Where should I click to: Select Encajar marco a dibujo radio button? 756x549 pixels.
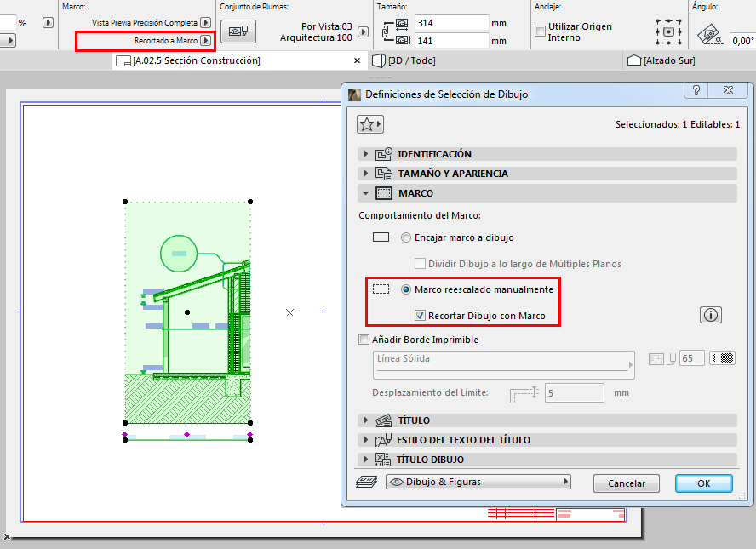pyautogui.click(x=406, y=237)
